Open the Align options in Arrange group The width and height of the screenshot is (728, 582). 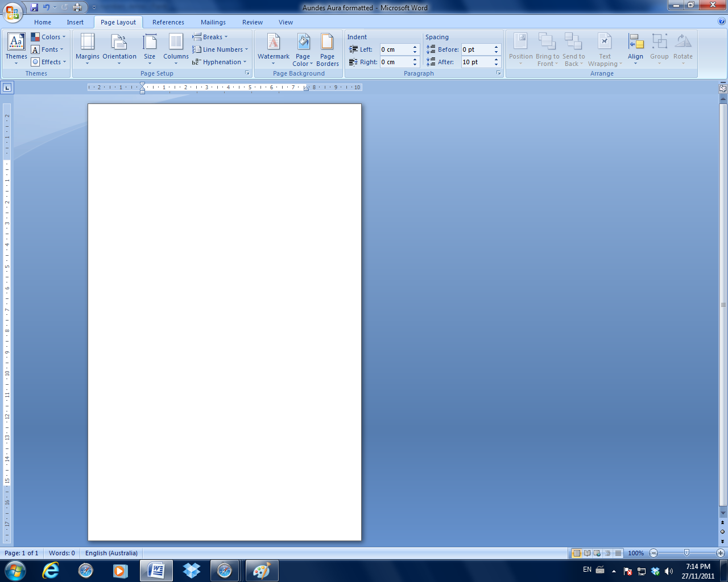coord(635,49)
